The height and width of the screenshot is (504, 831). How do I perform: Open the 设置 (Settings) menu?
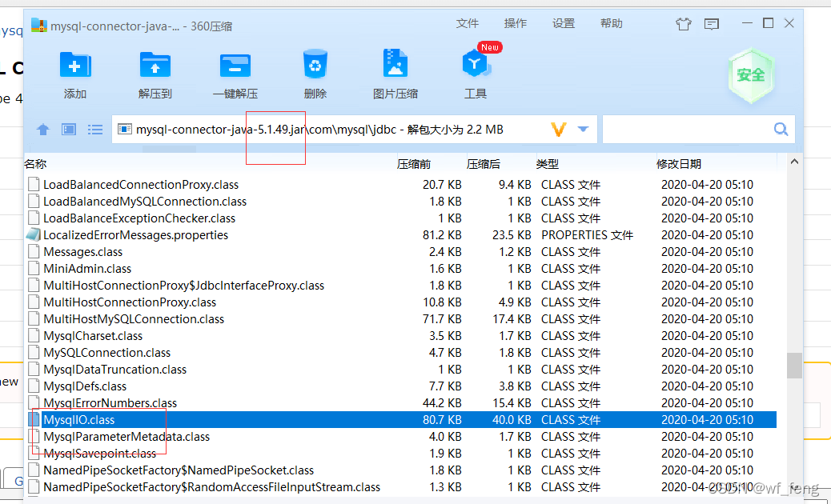coord(564,23)
